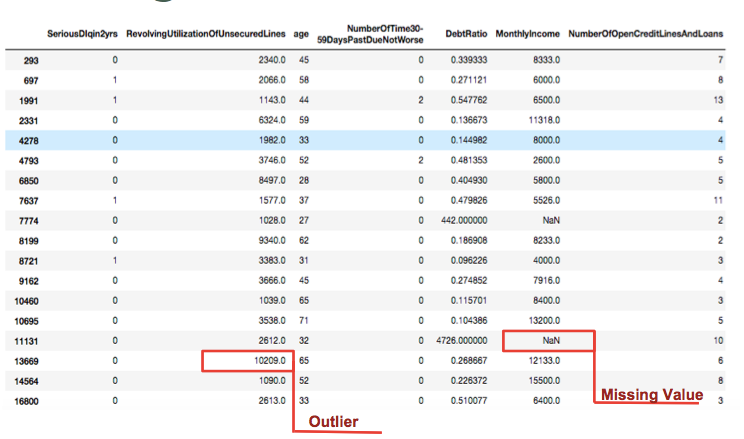Click row index 697

point(31,81)
